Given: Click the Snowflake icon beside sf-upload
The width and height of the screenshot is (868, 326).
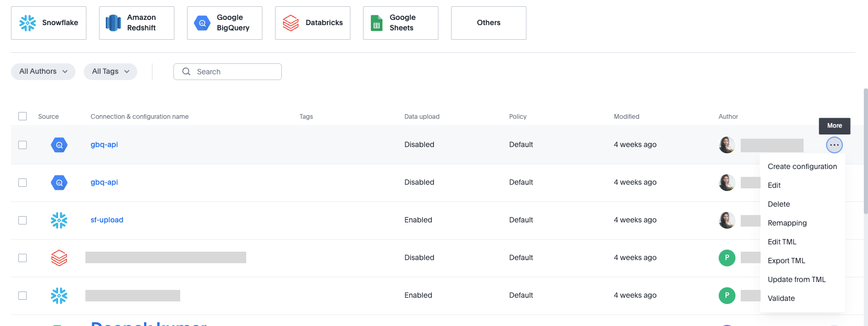Looking at the screenshot, I should [59, 220].
